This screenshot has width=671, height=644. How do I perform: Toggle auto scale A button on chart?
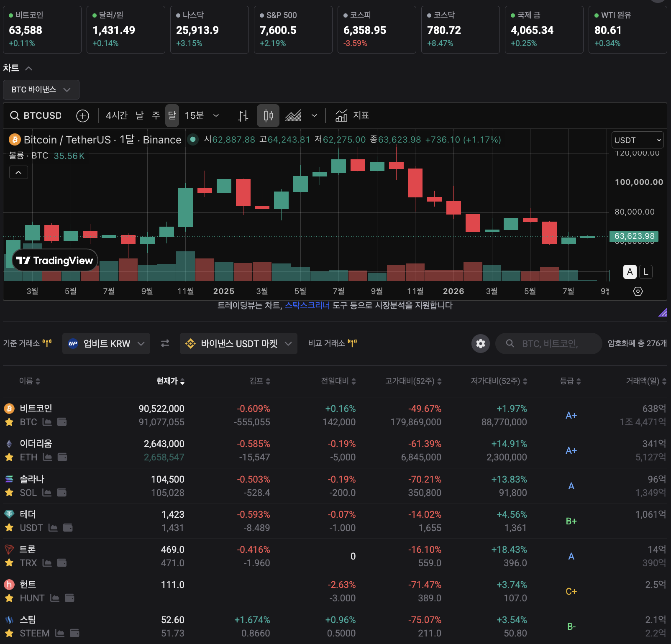pos(630,272)
